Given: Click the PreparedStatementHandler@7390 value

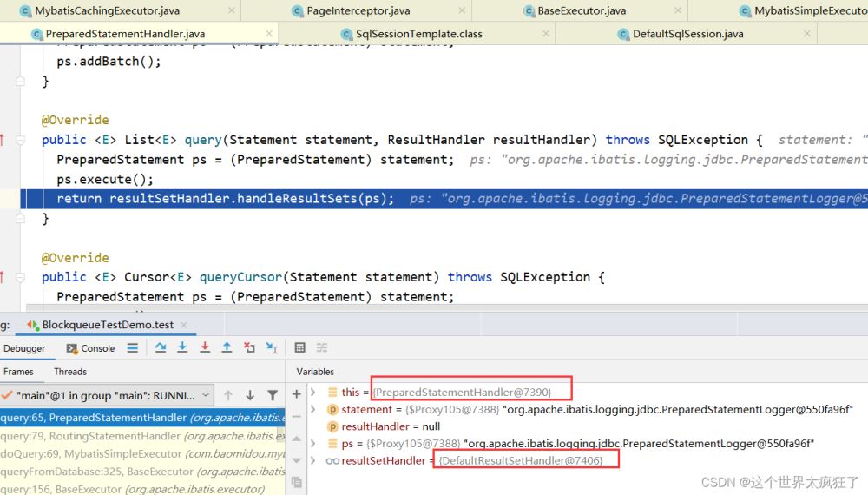Looking at the screenshot, I should tap(463, 392).
